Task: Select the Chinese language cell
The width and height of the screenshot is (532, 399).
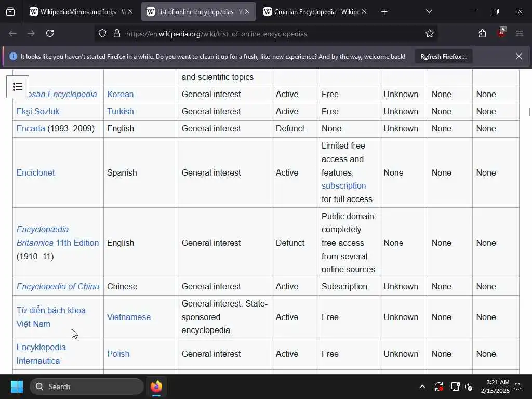Action: pos(140,286)
